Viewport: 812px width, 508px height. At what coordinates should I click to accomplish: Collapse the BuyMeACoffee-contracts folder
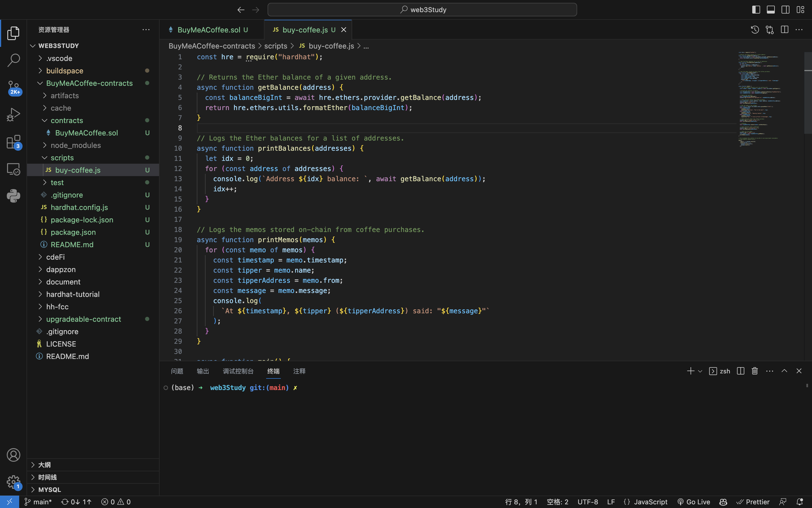93,83
